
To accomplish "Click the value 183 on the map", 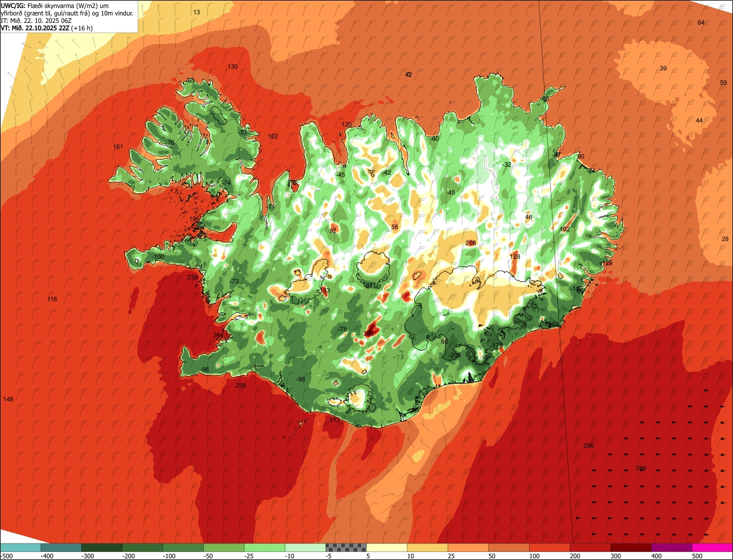I will pyautogui.click(x=325, y=291).
